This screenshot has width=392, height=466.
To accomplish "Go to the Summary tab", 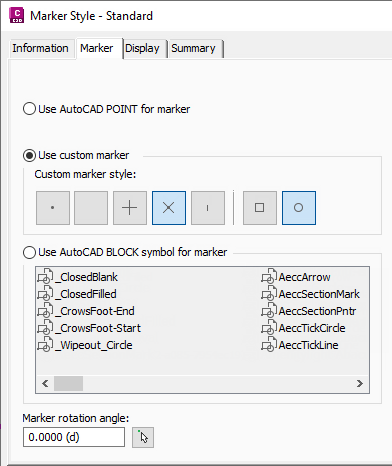I will coord(194,48).
